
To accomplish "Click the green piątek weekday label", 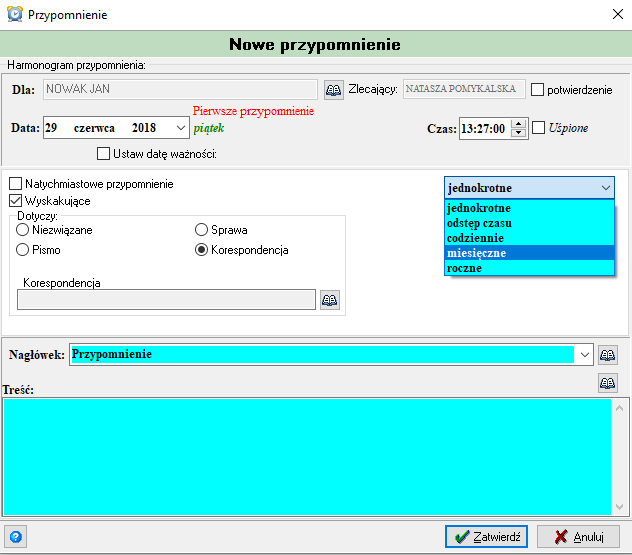I will pyautogui.click(x=209, y=129).
